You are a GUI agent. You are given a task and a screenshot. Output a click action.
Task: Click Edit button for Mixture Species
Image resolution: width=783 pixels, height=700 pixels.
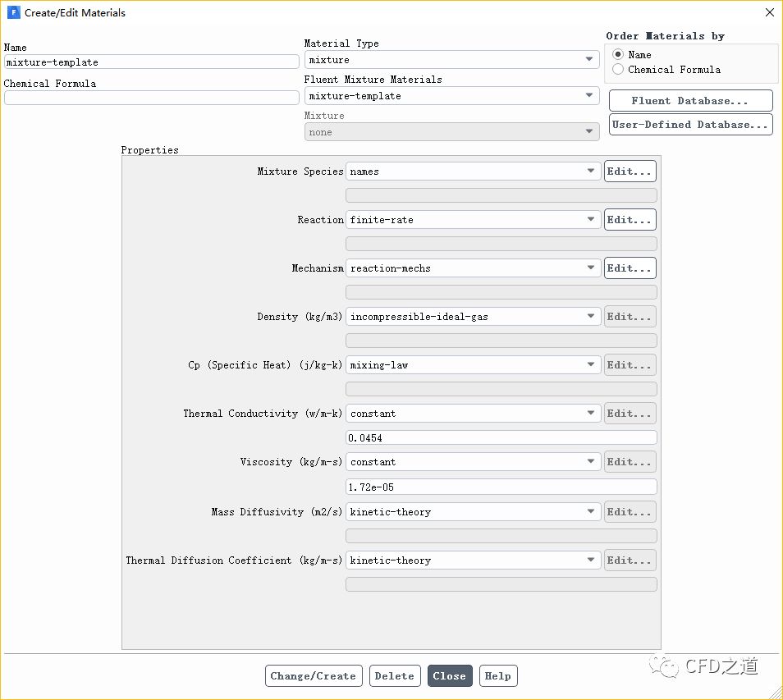[x=630, y=172]
